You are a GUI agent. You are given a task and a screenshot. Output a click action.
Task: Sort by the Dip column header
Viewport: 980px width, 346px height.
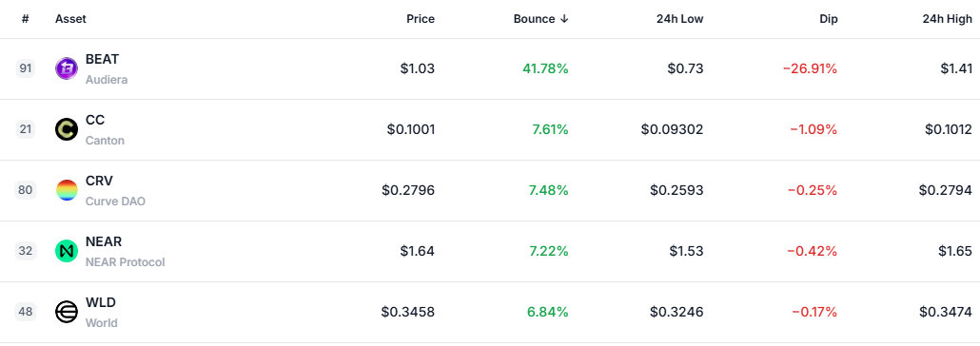tap(828, 19)
